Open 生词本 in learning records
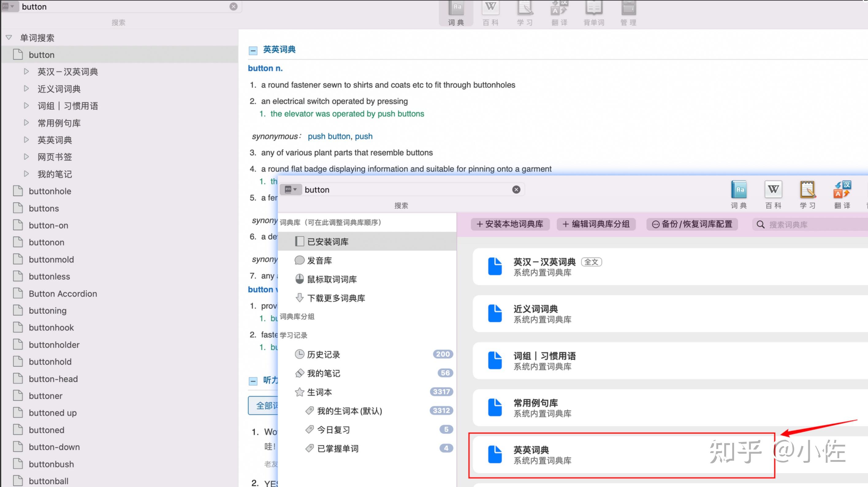Viewport: 868px width, 487px height. (x=367, y=392)
